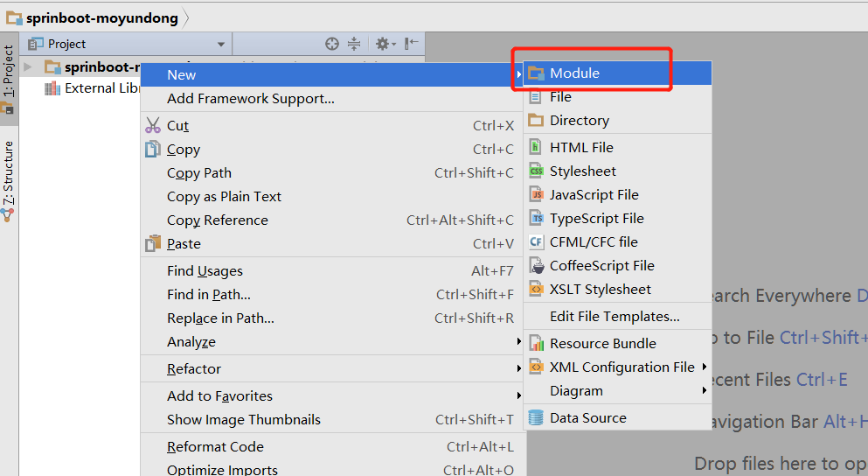Select Copy Path in the context menu
The height and width of the screenshot is (476, 868).
(199, 173)
